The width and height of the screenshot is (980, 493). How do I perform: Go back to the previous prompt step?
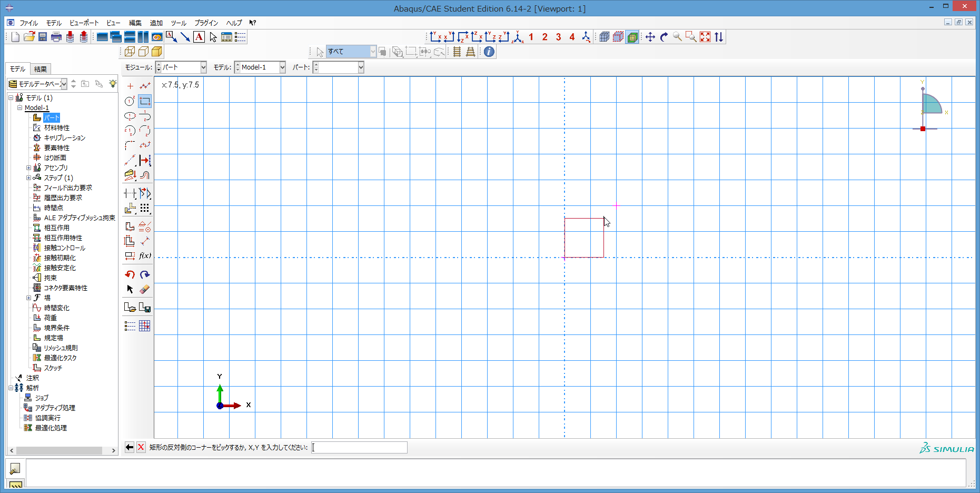[130, 447]
